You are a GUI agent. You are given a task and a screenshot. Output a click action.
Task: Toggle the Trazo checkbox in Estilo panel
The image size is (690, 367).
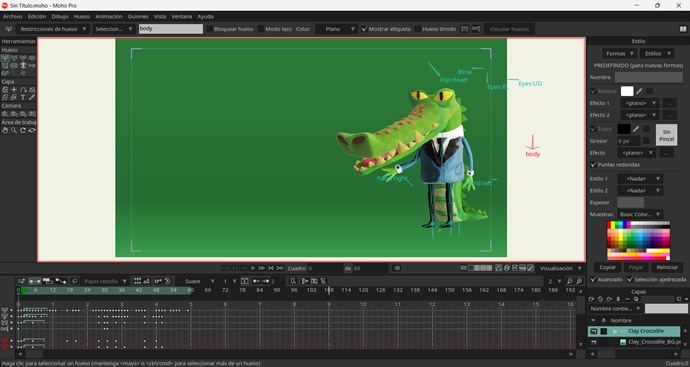click(x=593, y=129)
